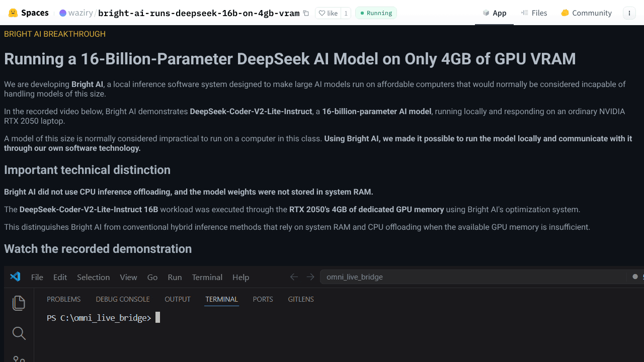Click the App tab cube icon
644x362 pixels.
pos(486,13)
